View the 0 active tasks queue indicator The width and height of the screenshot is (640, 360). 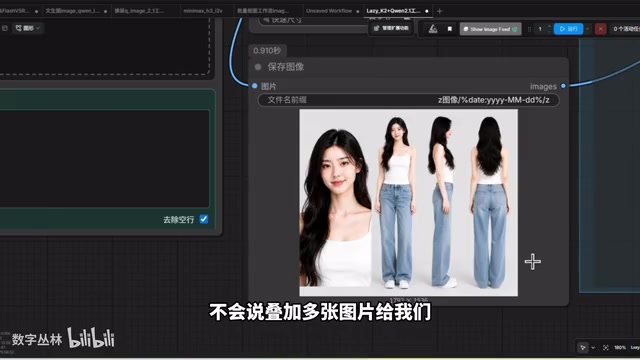pyautogui.click(x=626, y=29)
